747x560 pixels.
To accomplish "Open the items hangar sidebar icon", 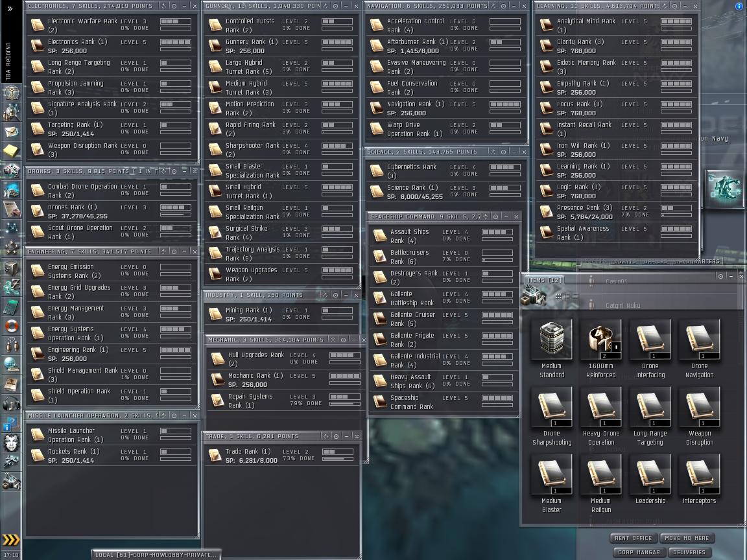I will [11, 482].
